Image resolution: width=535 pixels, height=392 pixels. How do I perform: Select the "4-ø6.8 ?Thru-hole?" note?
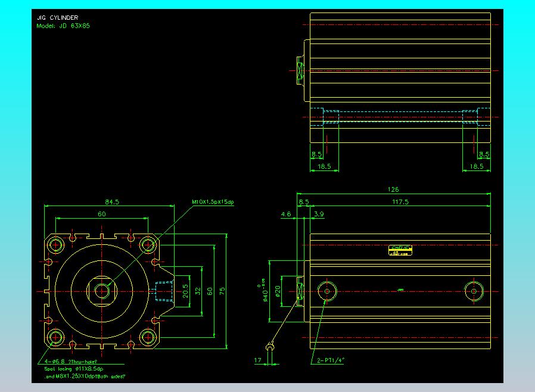pyautogui.click(x=71, y=361)
